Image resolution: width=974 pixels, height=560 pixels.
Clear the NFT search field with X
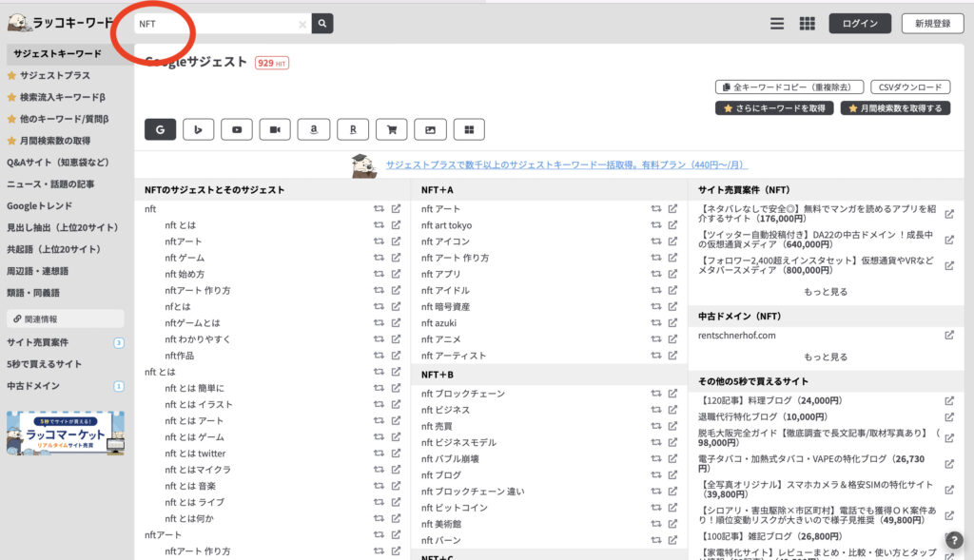pyautogui.click(x=302, y=25)
